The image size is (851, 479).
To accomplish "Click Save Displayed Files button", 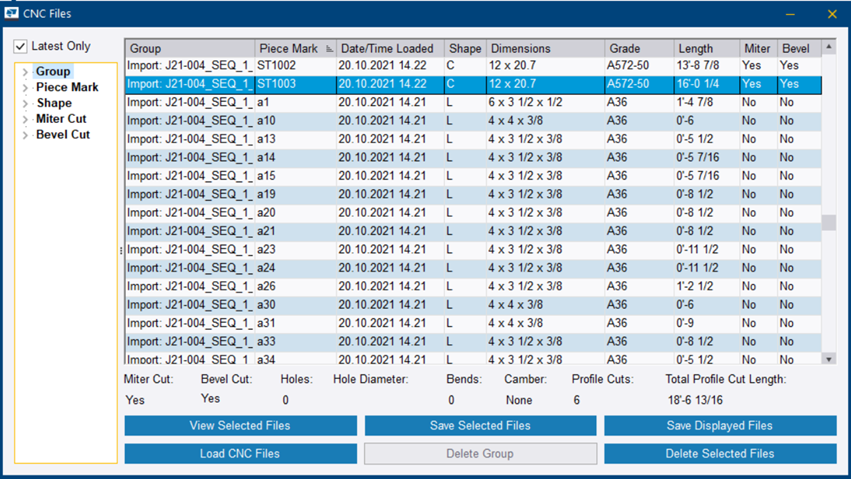I will click(x=720, y=426).
